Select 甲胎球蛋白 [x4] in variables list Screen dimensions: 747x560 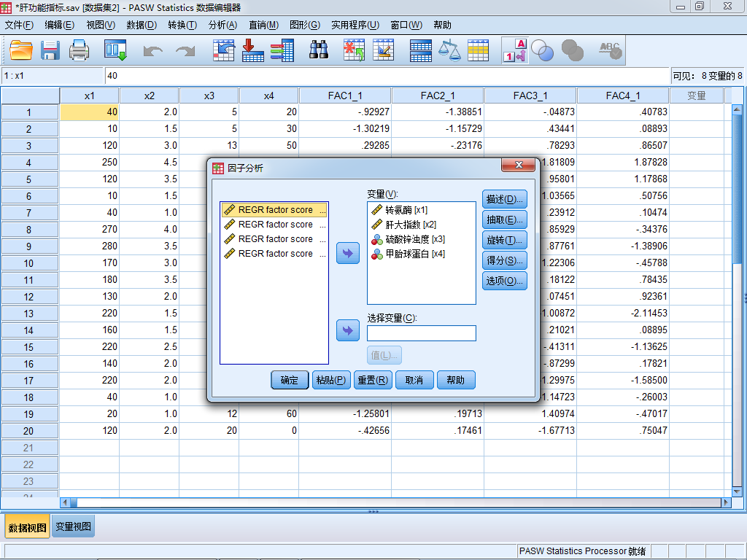pyautogui.click(x=408, y=254)
